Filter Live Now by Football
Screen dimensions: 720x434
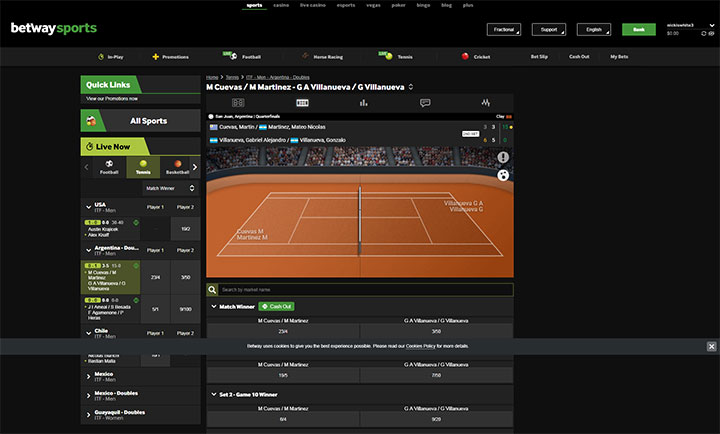(109, 167)
